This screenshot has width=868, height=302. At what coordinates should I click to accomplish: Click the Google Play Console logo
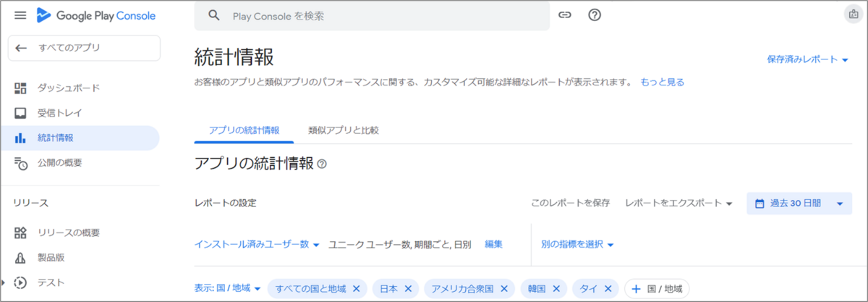click(96, 15)
